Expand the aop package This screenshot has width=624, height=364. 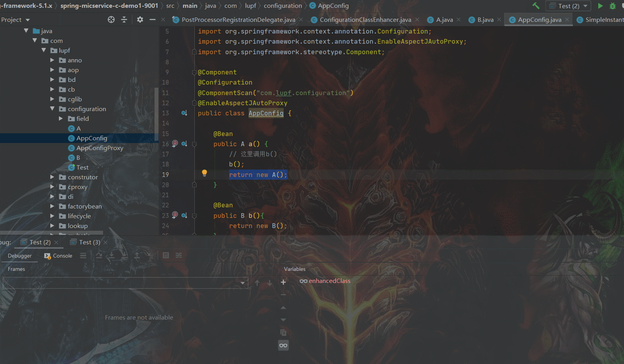pos(52,70)
